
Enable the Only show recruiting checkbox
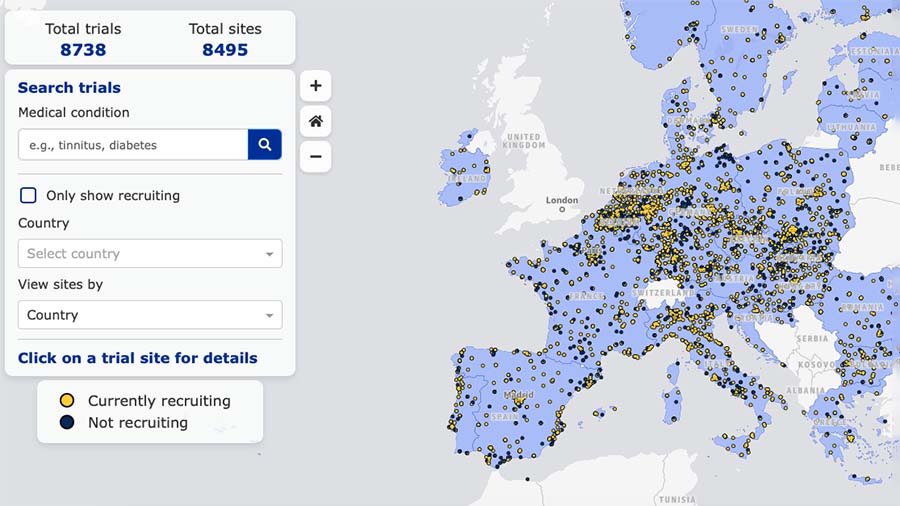click(x=29, y=195)
